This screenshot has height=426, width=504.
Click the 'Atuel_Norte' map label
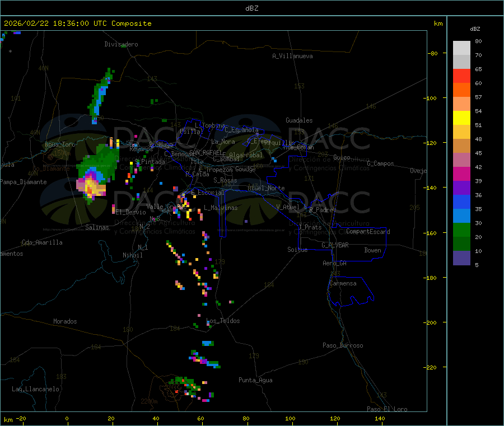pos(266,188)
